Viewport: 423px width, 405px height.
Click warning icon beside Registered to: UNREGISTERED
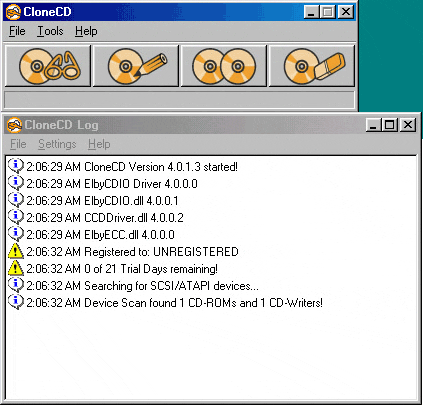coord(16,251)
